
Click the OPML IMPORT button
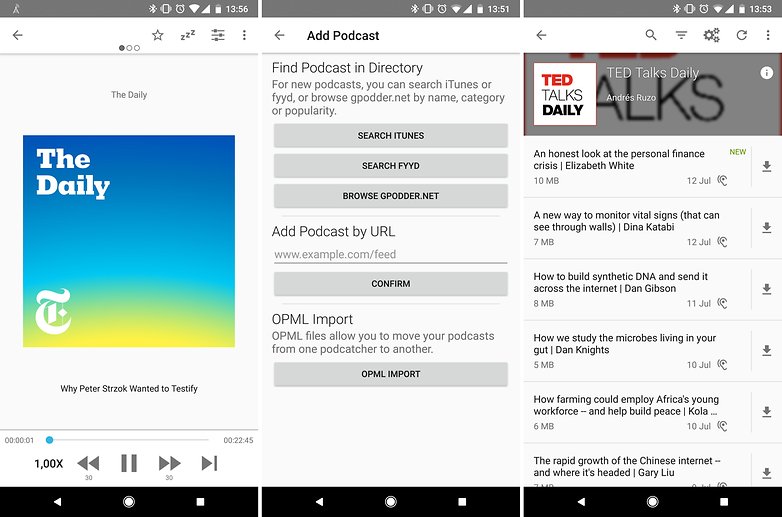391,374
